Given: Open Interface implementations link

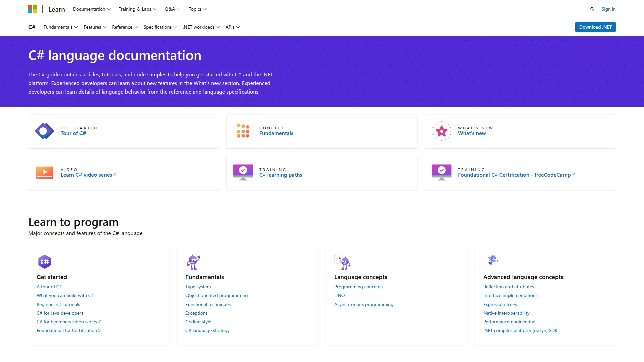Looking at the screenshot, I should (x=510, y=295).
